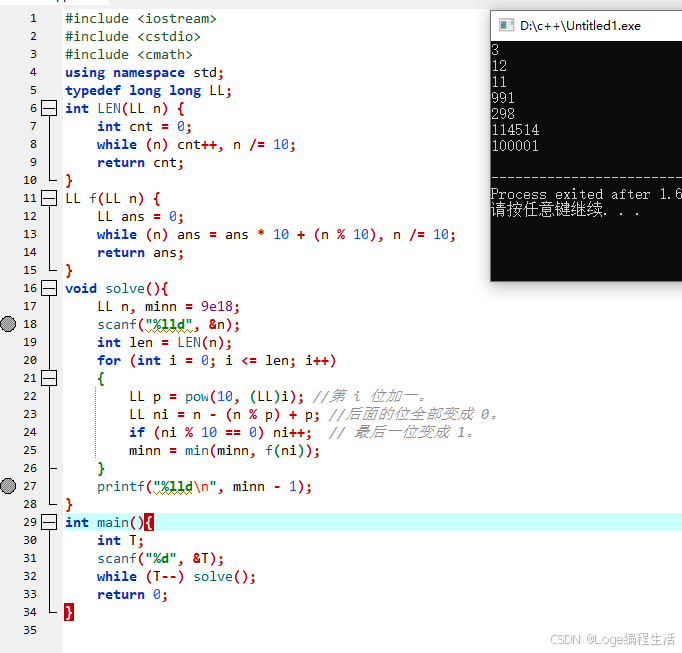
Task: Click line number 35 in the gutter
Action: click(30, 630)
